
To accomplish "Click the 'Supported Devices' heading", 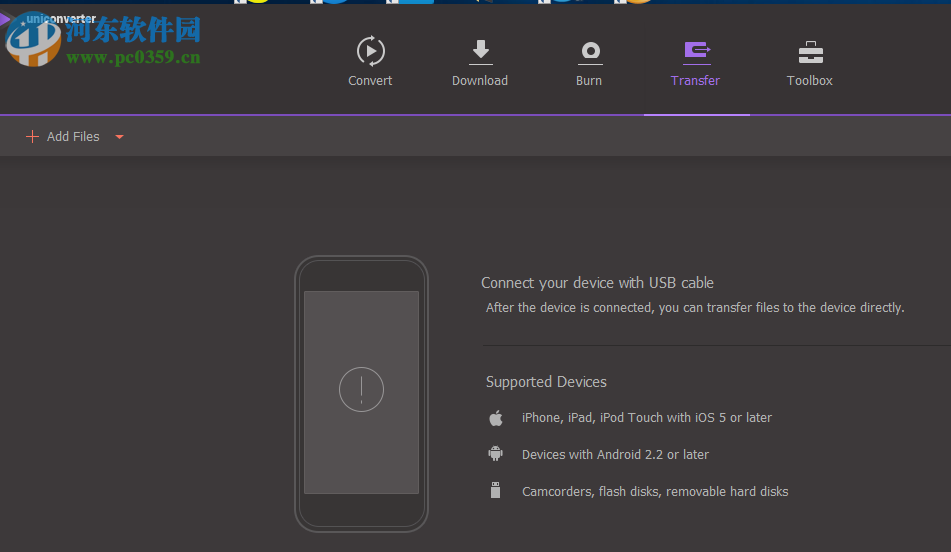I will coord(546,382).
